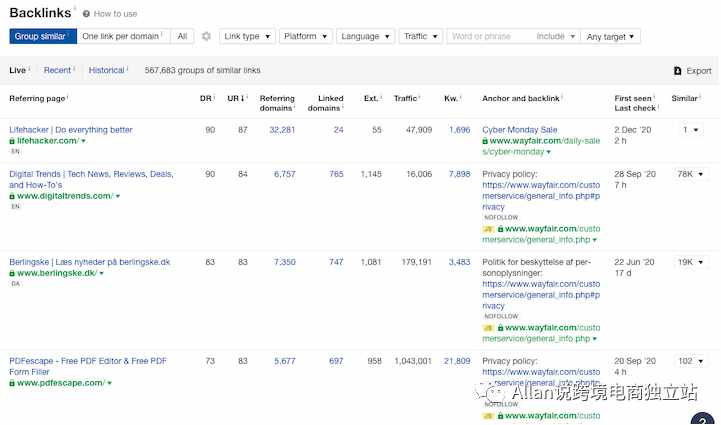This screenshot has height=425, width=721.
Task: Click the JS badge in Berlingske row
Action: (487, 327)
